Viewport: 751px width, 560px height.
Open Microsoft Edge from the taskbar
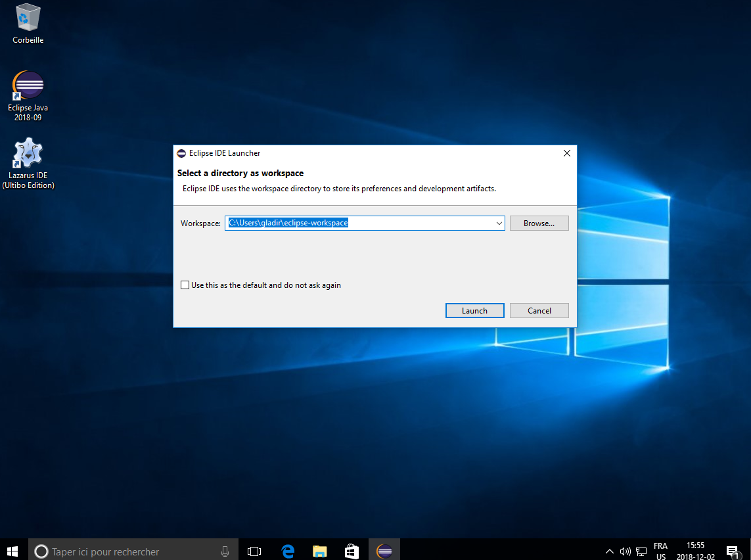click(x=288, y=551)
